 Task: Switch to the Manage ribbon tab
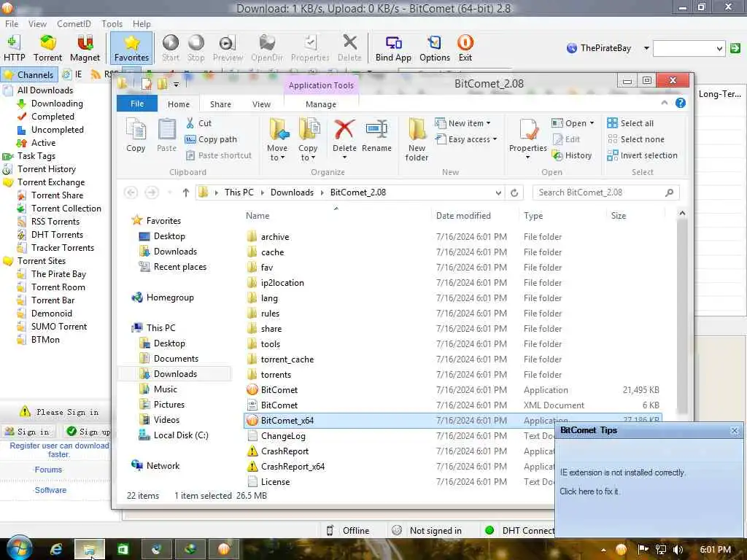(x=321, y=104)
